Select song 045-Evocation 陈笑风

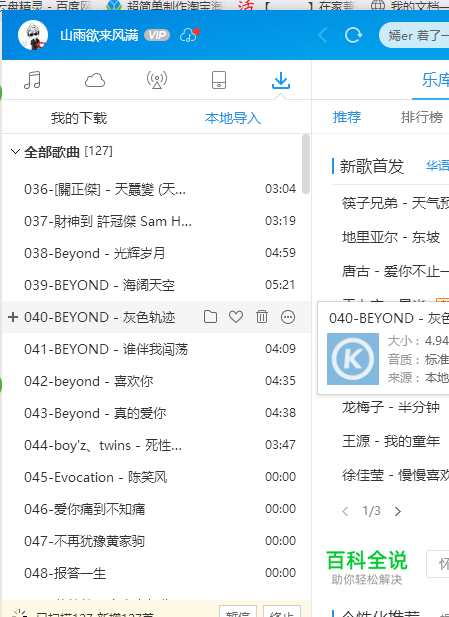[157, 477]
